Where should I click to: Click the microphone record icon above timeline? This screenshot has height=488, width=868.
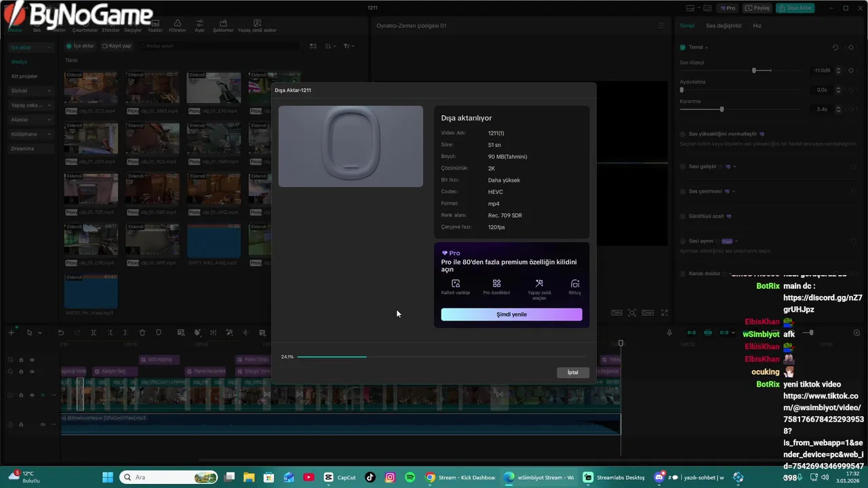click(x=669, y=333)
